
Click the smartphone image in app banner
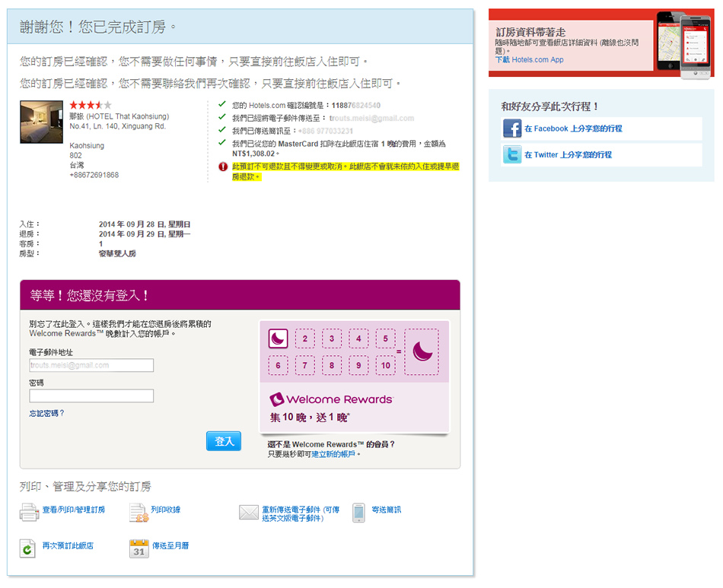point(684,45)
